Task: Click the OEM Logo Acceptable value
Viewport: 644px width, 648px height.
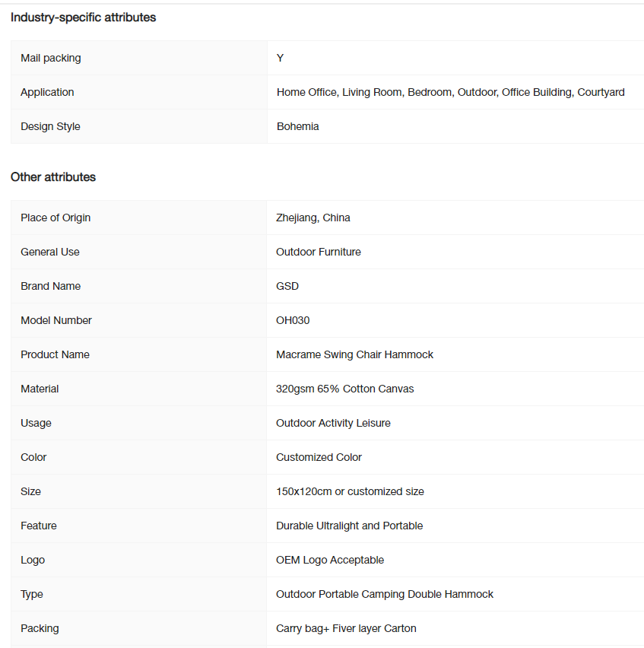Action: [x=330, y=560]
